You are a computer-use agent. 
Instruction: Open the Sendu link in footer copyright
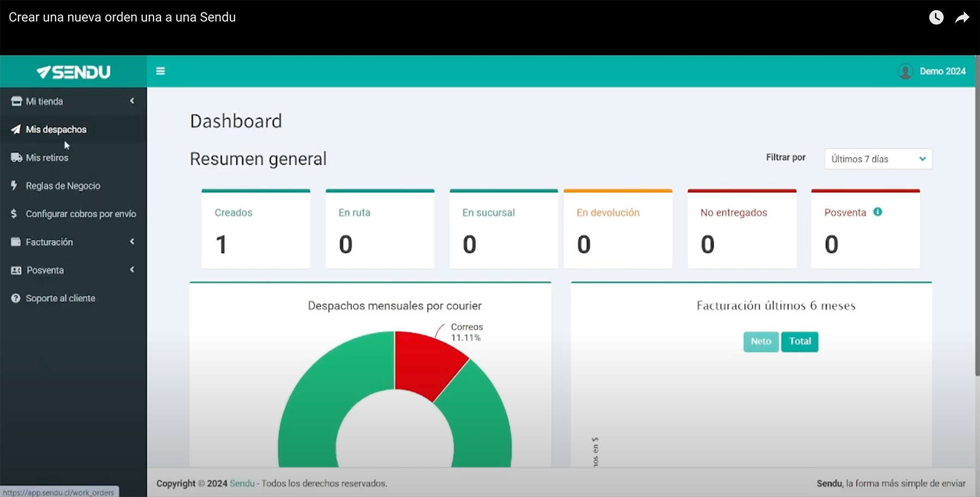(x=242, y=483)
